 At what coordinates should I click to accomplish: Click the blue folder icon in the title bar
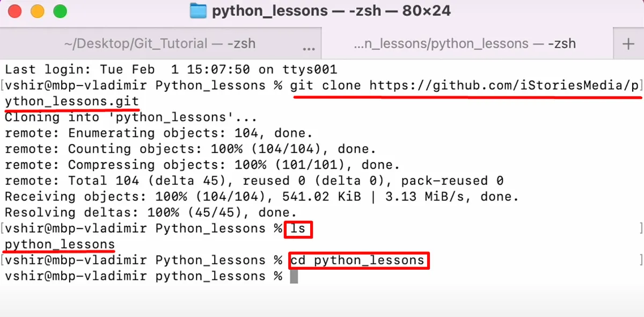click(199, 11)
